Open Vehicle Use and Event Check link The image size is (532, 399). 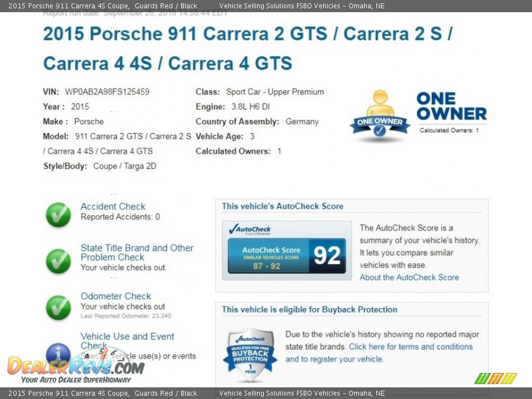(x=127, y=341)
